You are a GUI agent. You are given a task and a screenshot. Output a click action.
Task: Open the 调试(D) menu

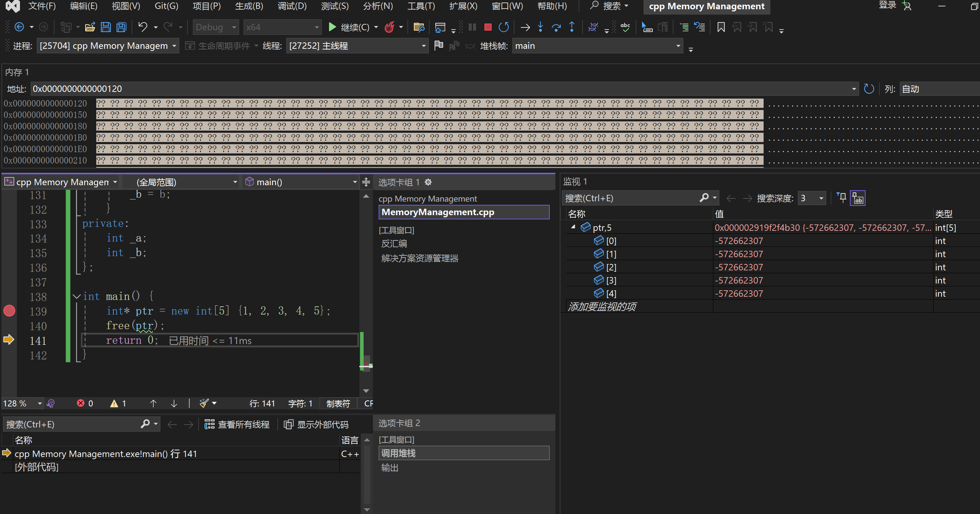(292, 6)
